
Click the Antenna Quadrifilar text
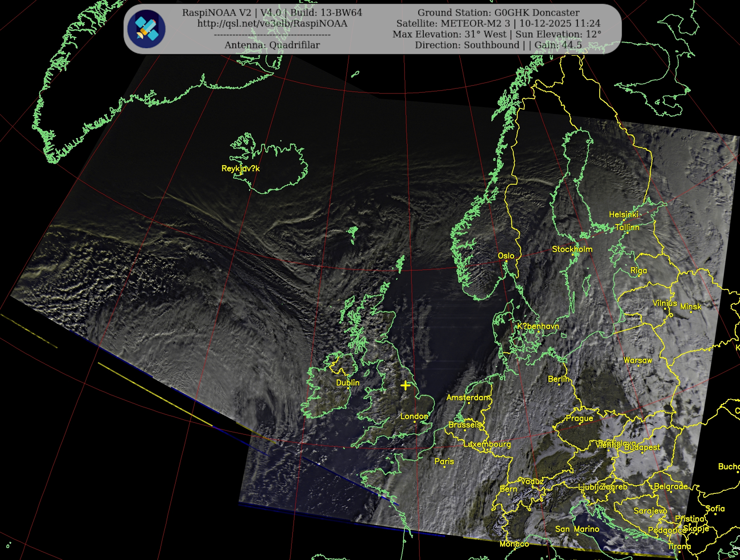click(272, 45)
